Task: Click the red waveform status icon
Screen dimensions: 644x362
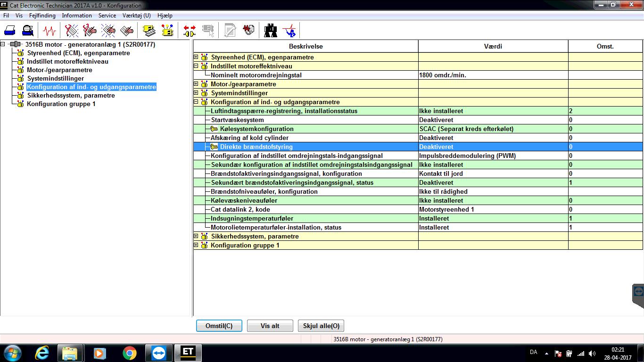Action: (x=49, y=31)
